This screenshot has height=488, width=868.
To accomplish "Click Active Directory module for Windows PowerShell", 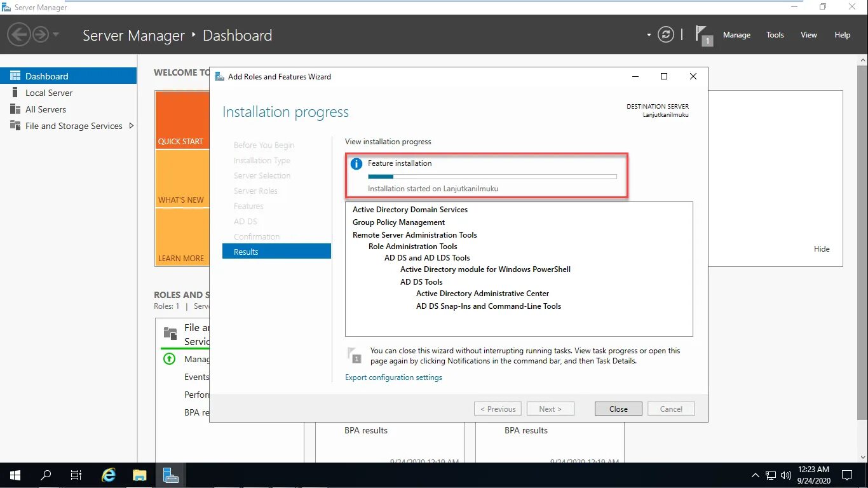I will (x=485, y=269).
